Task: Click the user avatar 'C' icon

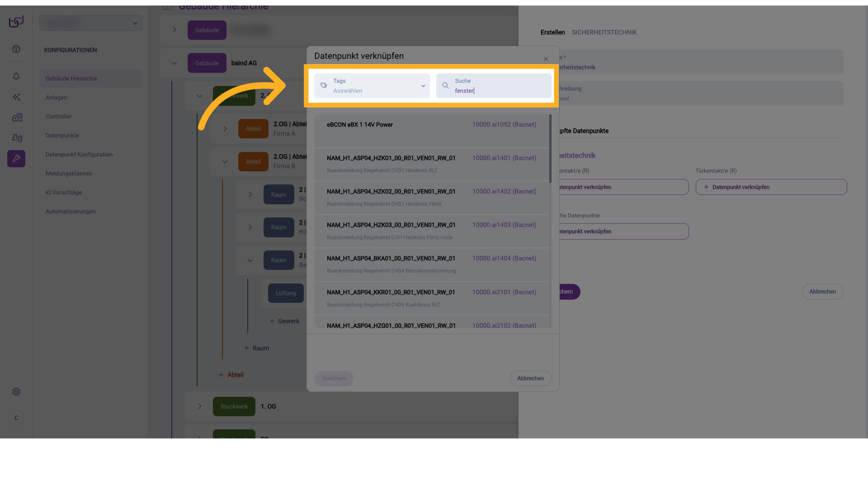Action: pos(16,418)
